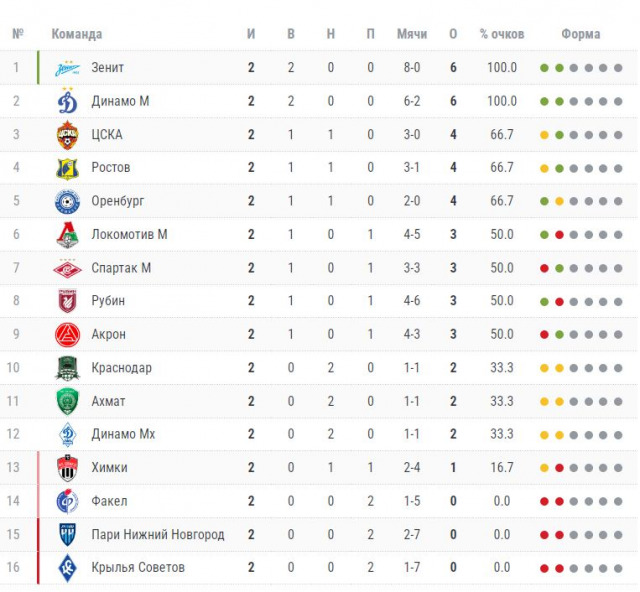Click the Lokomotiv M club crest

coord(67,235)
